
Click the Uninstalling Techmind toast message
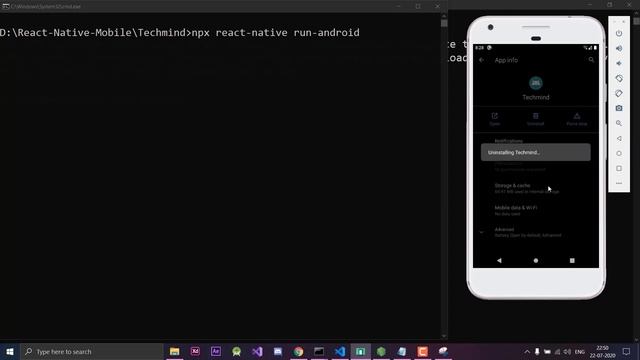coord(536,152)
